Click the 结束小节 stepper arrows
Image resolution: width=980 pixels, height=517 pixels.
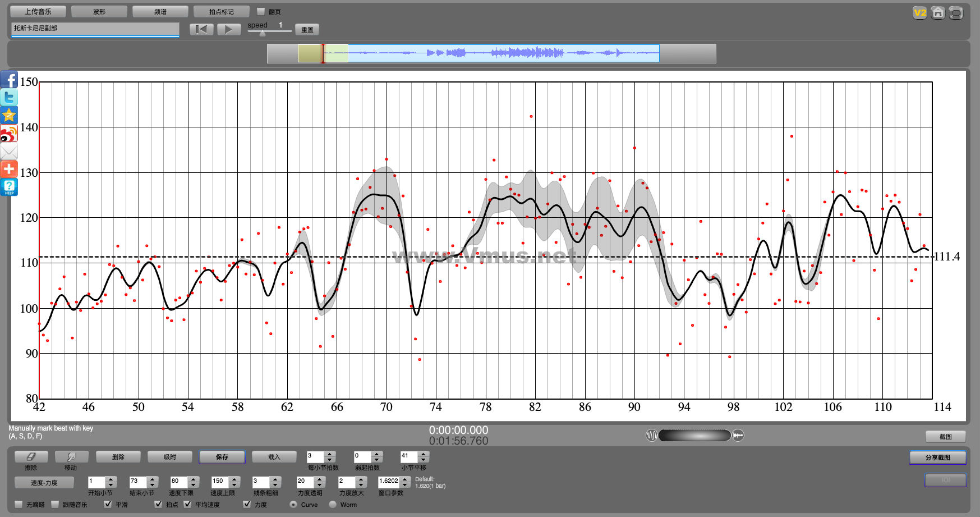(x=152, y=482)
